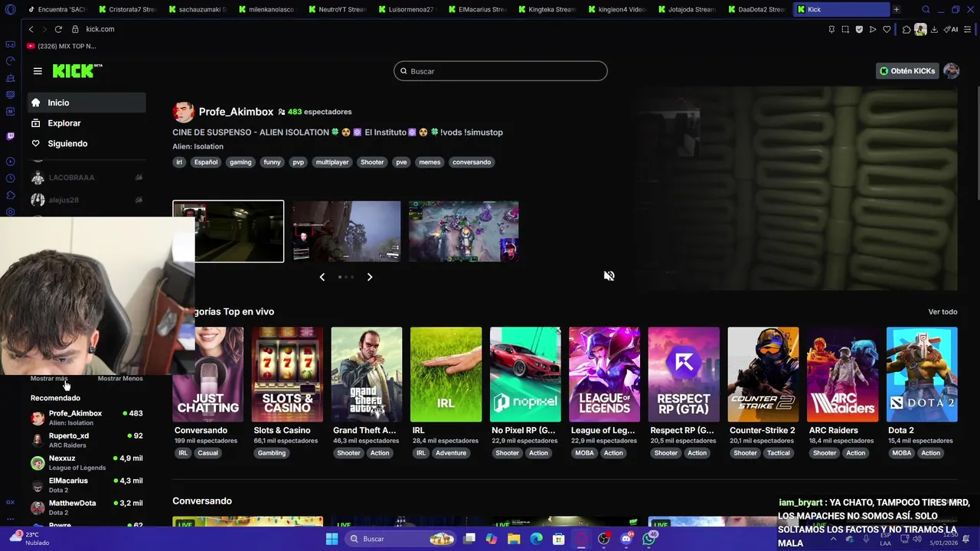This screenshot has width=980, height=551.
Task: Open Ruperto_xd recommended channel
Action: click(x=87, y=440)
